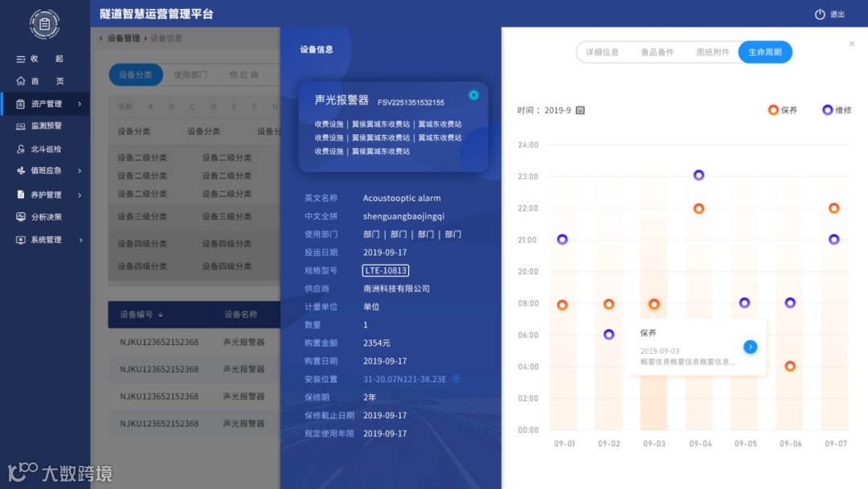This screenshot has width=868, height=489.
Task: Click the home icon beside 首页
Action: [20, 81]
